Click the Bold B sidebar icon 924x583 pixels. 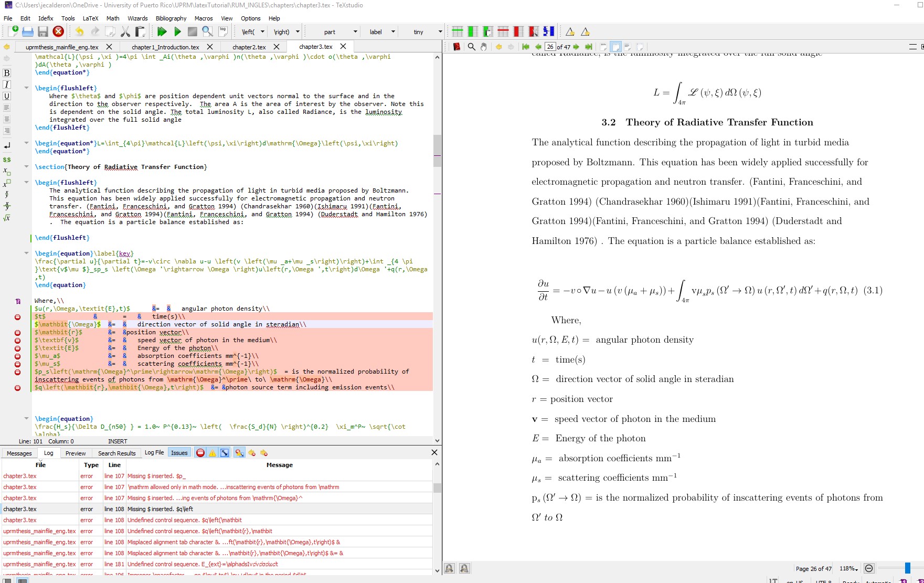pyautogui.click(x=7, y=73)
